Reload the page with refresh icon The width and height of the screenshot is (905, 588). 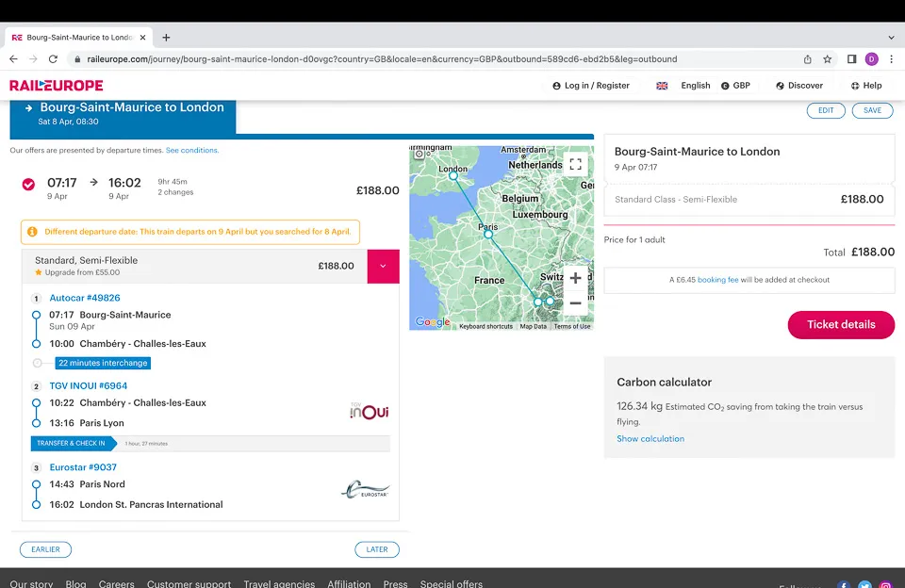click(x=53, y=58)
